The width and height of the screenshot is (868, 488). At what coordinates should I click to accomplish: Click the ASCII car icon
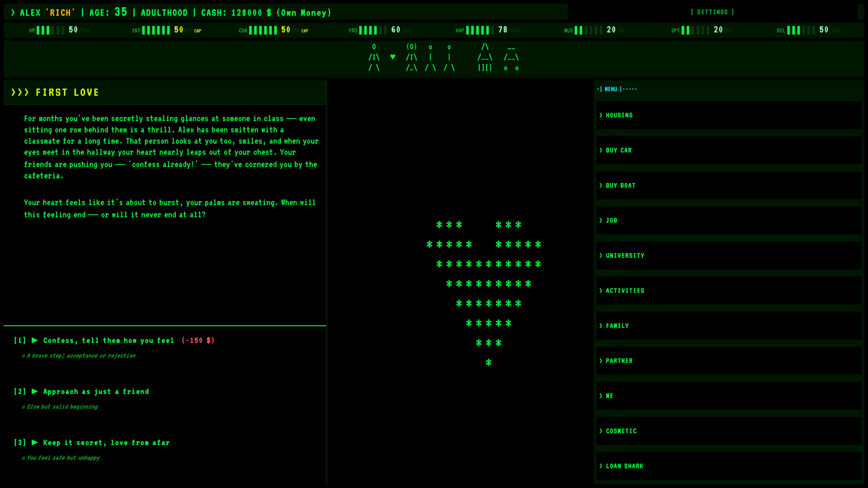(511, 58)
